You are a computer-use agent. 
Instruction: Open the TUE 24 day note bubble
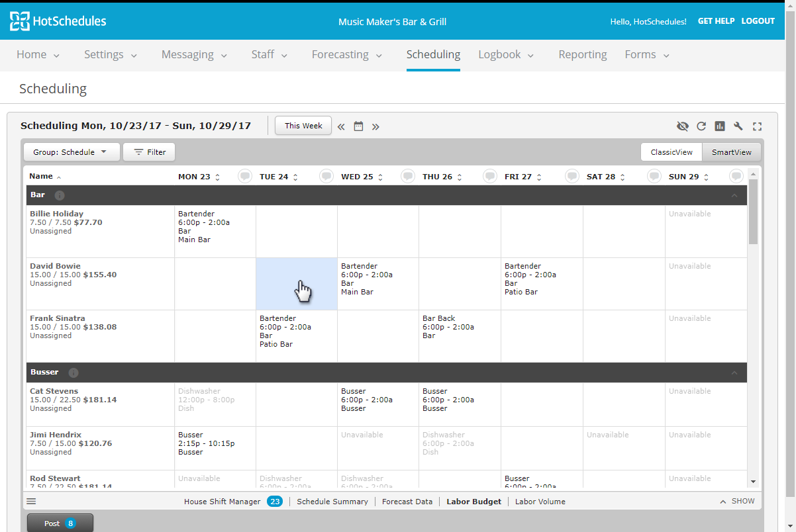[326, 176]
